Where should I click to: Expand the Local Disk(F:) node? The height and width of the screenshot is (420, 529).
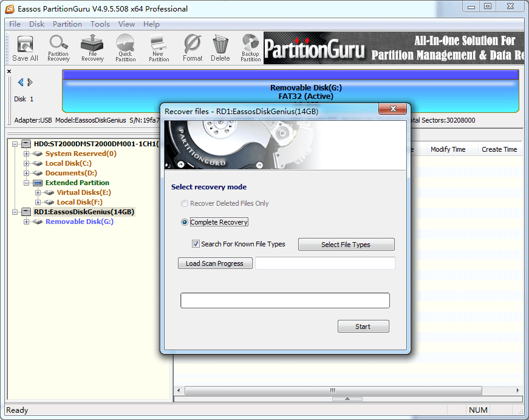point(38,202)
